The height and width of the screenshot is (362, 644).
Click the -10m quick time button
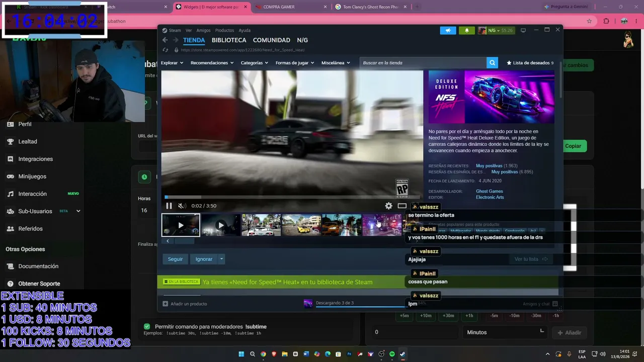(514, 316)
